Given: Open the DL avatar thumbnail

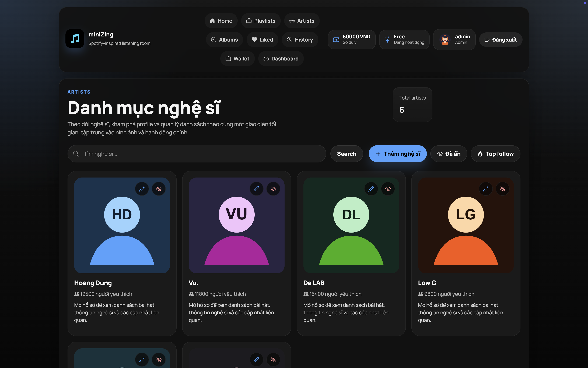Looking at the screenshot, I should [351, 225].
